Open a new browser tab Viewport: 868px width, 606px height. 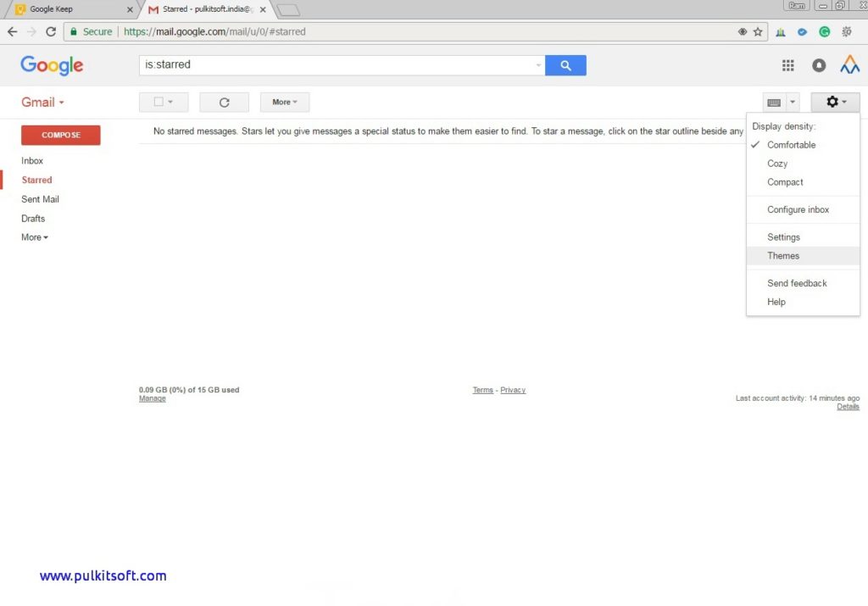click(x=288, y=9)
